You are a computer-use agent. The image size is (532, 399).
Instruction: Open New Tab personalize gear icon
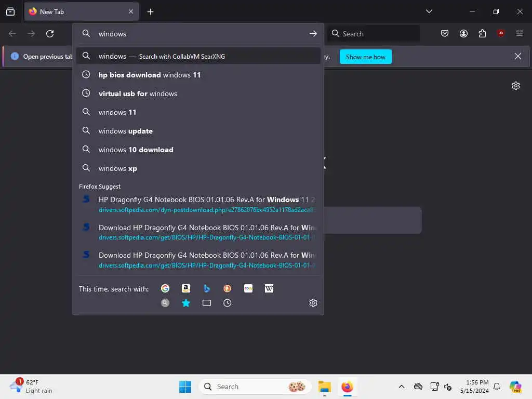click(x=516, y=86)
